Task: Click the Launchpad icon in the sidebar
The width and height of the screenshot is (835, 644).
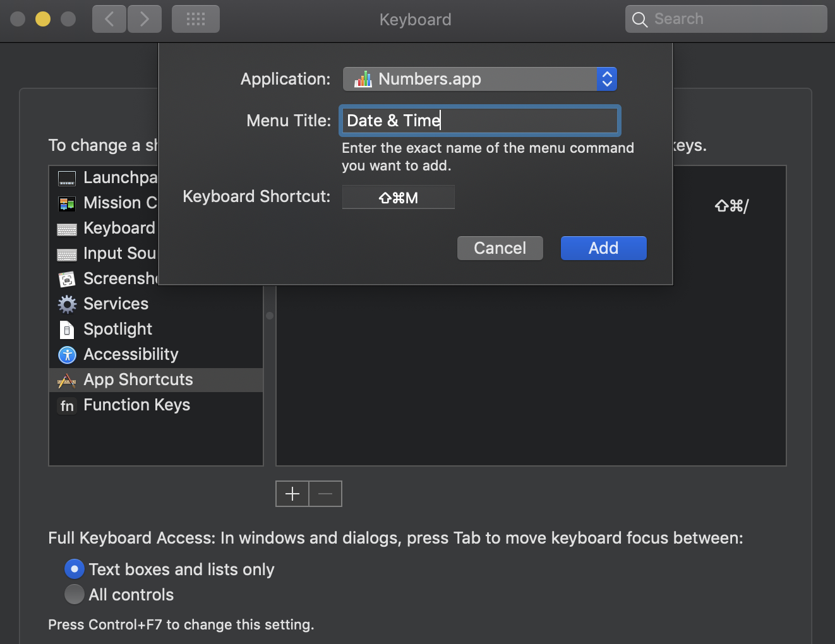Action: pyautogui.click(x=67, y=178)
